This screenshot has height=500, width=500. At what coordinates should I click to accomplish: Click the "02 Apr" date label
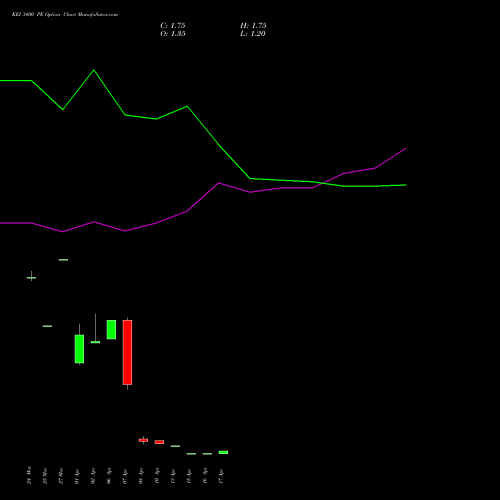93,476
